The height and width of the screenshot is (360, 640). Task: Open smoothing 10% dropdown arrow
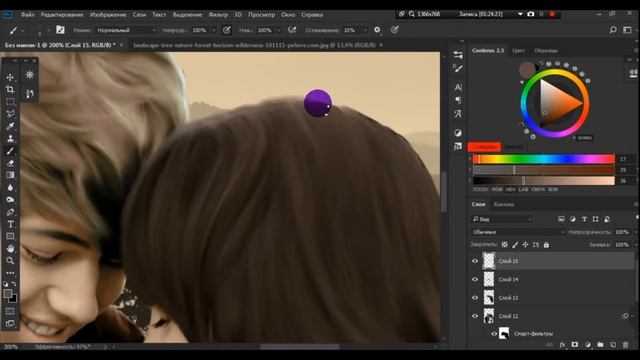[x=365, y=30]
